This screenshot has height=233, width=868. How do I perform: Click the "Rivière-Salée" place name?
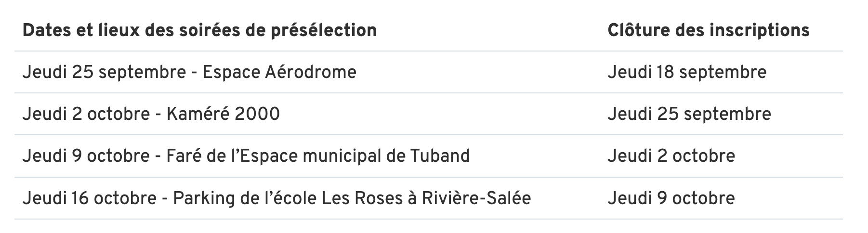click(476, 198)
